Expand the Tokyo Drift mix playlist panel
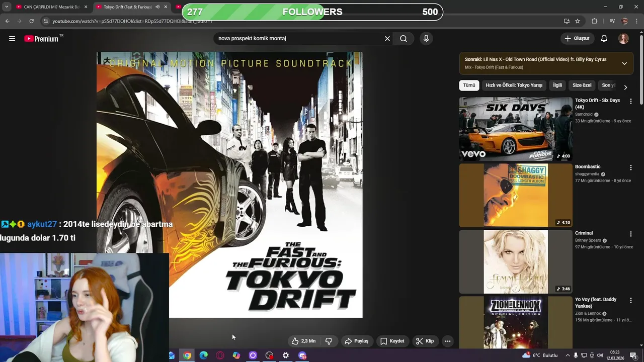 point(624,63)
